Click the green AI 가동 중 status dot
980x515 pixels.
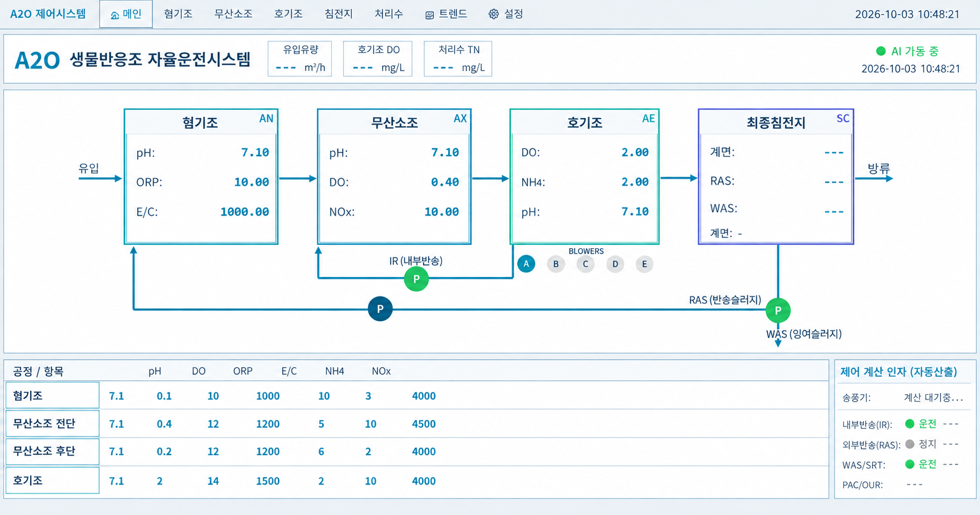881,51
